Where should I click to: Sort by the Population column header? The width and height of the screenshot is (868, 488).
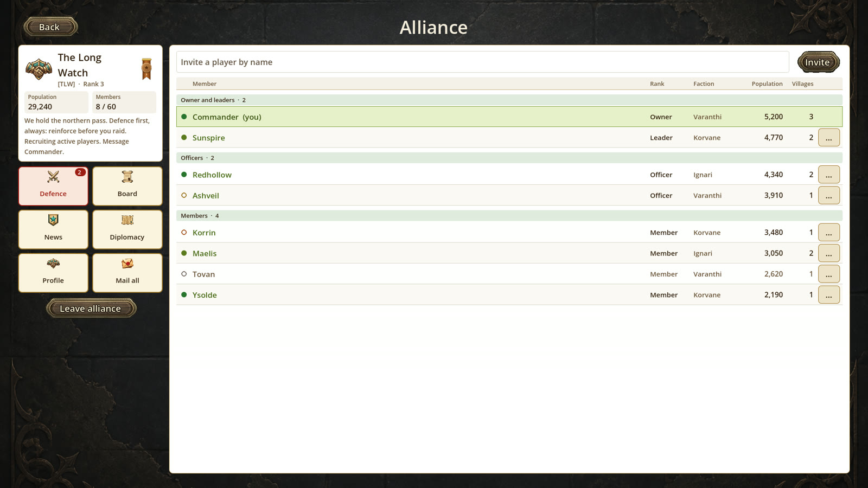click(x=767, y=84)
